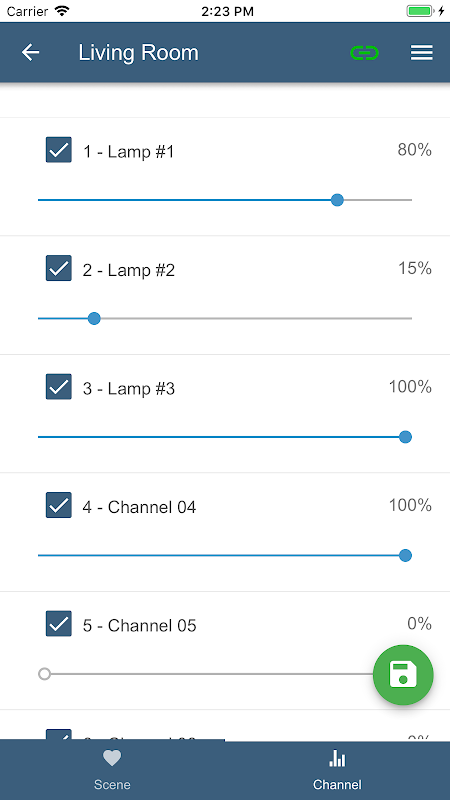Toggle the 3 - Lamp #3 checkbox

[x=59, y=386]
